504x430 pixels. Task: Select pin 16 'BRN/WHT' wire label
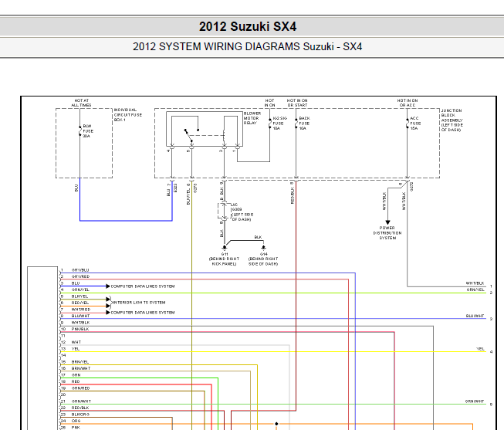[81, 368]
